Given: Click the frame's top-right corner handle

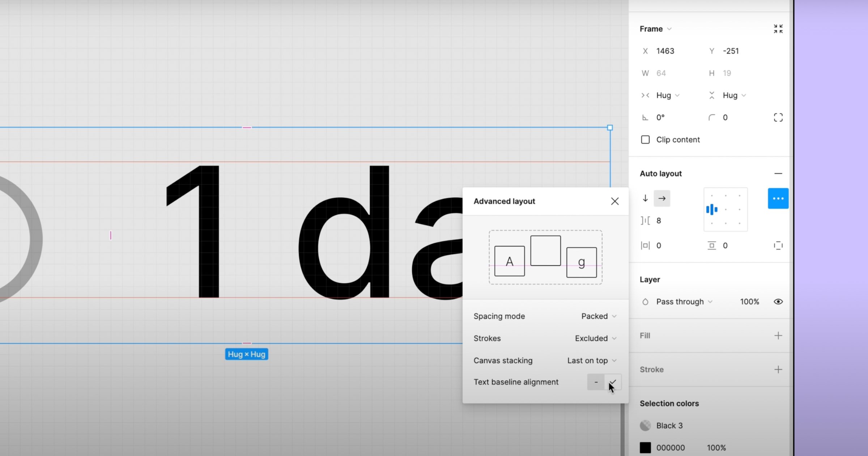Looking at the screenshot, I should [610, 128].
